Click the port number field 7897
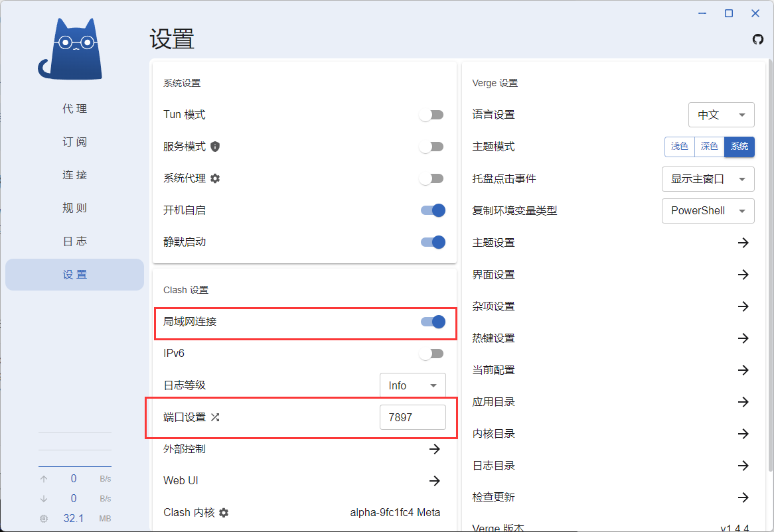 pos(412,417)
